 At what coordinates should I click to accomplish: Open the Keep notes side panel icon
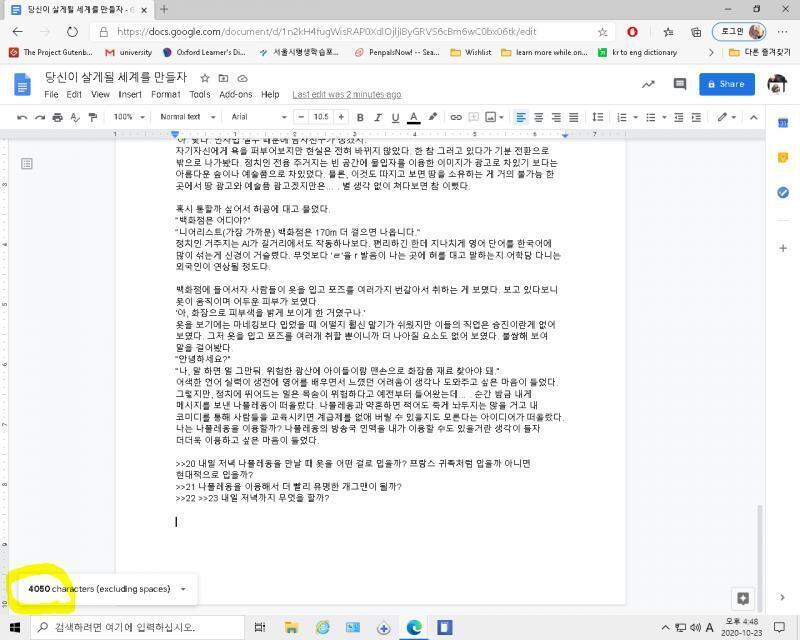point(783,158)
